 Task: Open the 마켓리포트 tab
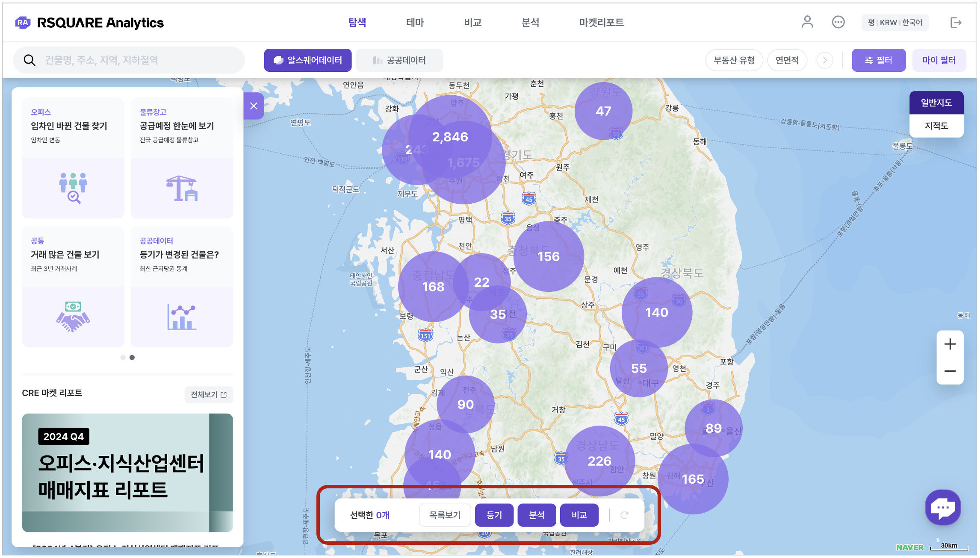coord(601,22)
